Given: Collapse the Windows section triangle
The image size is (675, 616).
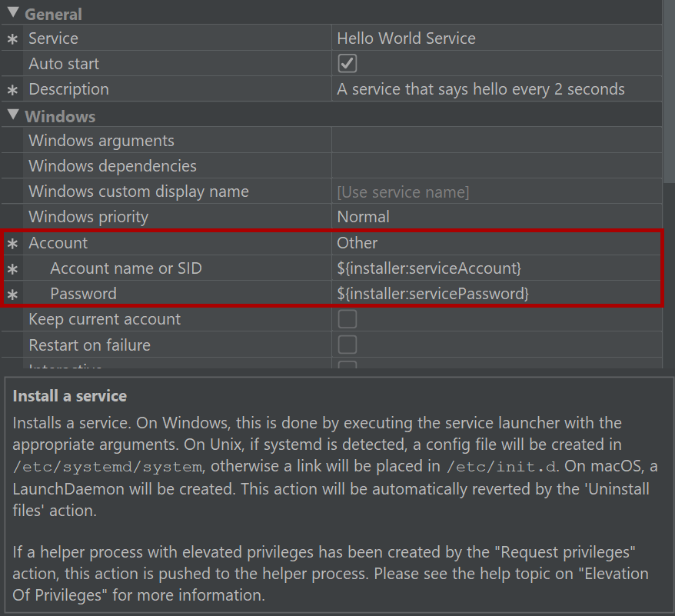Looking at the screenshot, I should tap(13, 115).
